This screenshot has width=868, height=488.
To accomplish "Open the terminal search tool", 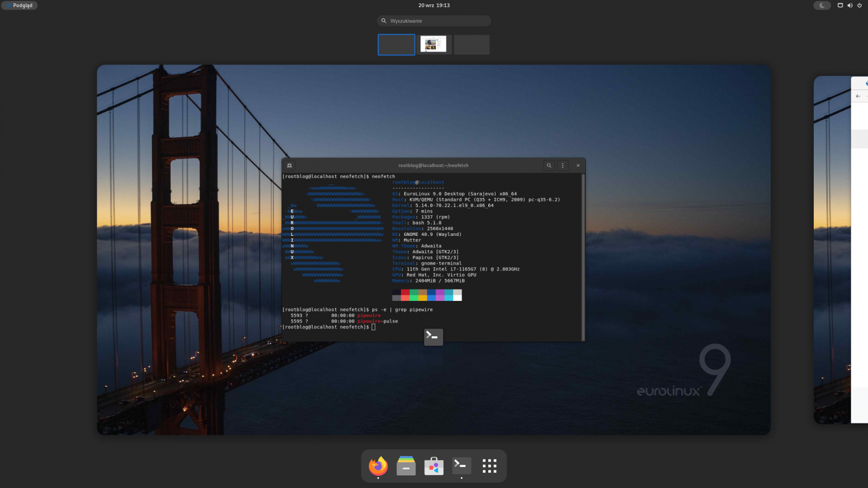I will (x=549, y=165).
